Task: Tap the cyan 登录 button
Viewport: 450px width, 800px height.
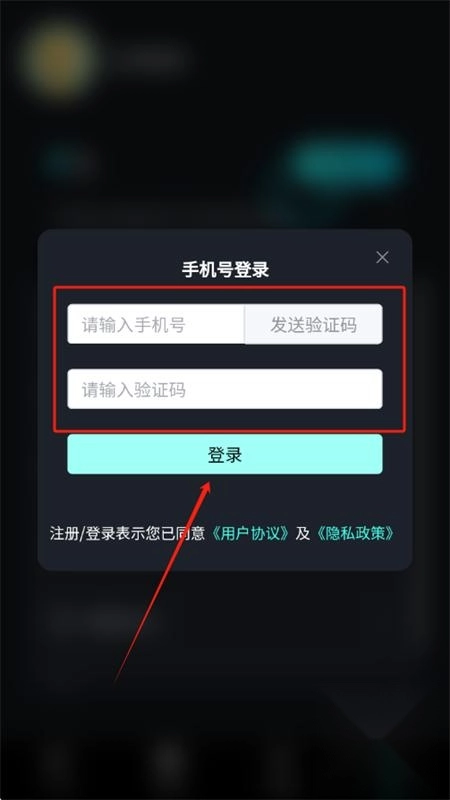Action: click(x=225, y=454)
